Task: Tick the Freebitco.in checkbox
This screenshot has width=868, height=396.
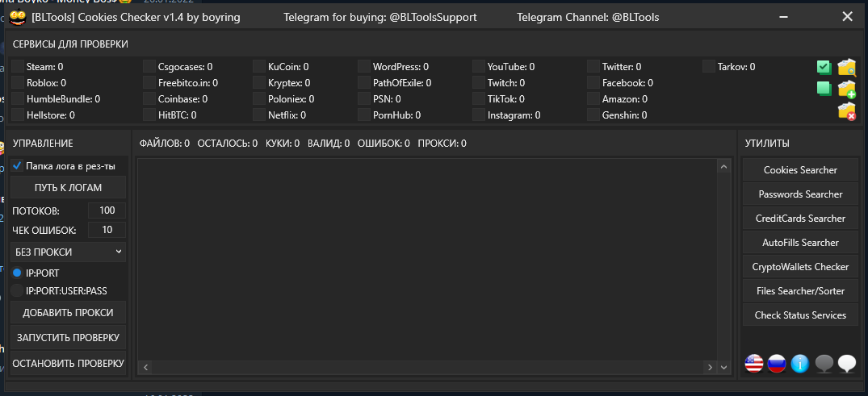Action: coord(149,83)
